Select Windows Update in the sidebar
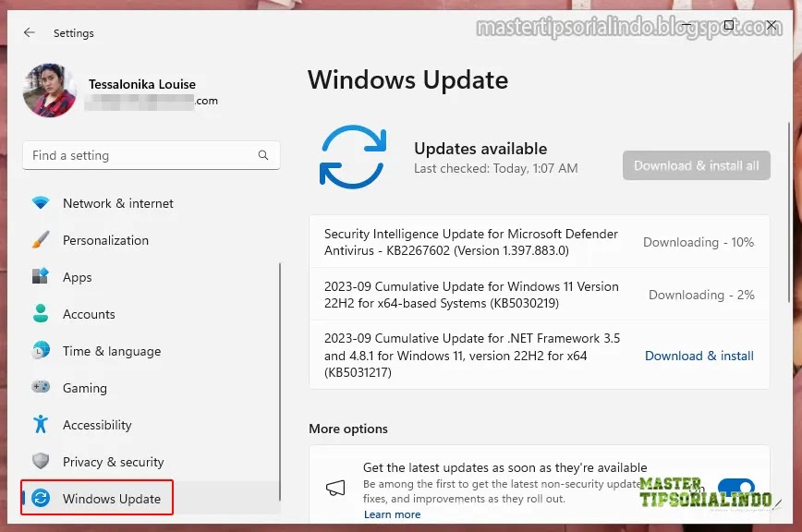This screenshot has width=802, height=532. 152,498
